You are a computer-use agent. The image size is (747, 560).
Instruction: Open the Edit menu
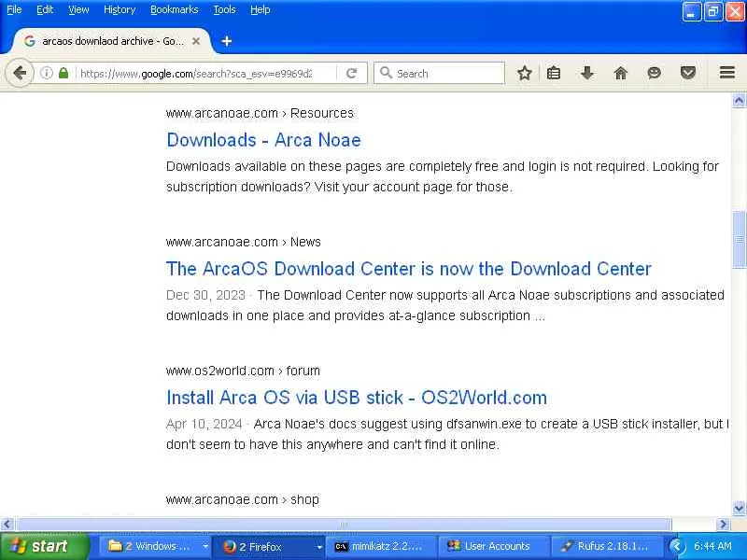[45, 9]
